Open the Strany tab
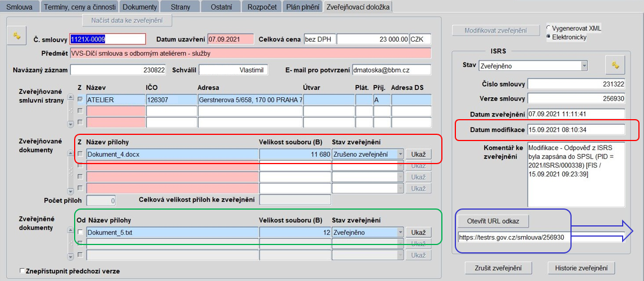 coord(181,7)
